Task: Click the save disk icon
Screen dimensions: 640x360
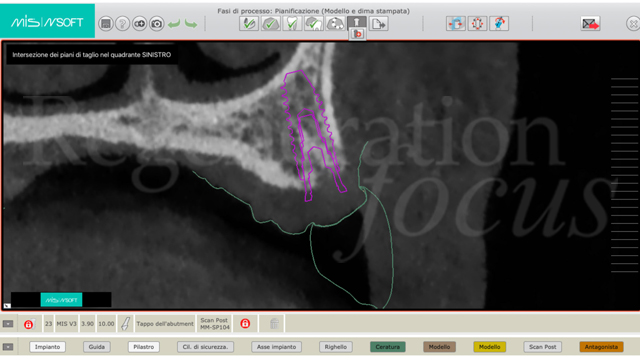Action: (x=106, y=24)
